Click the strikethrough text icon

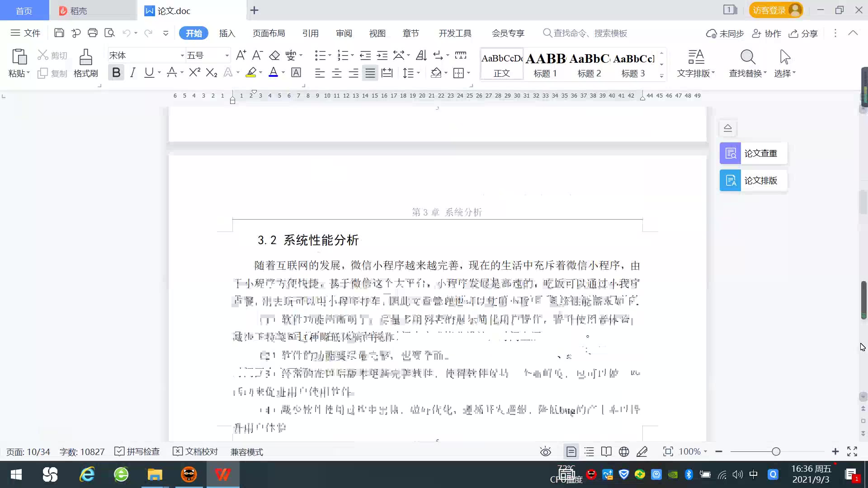172,72
